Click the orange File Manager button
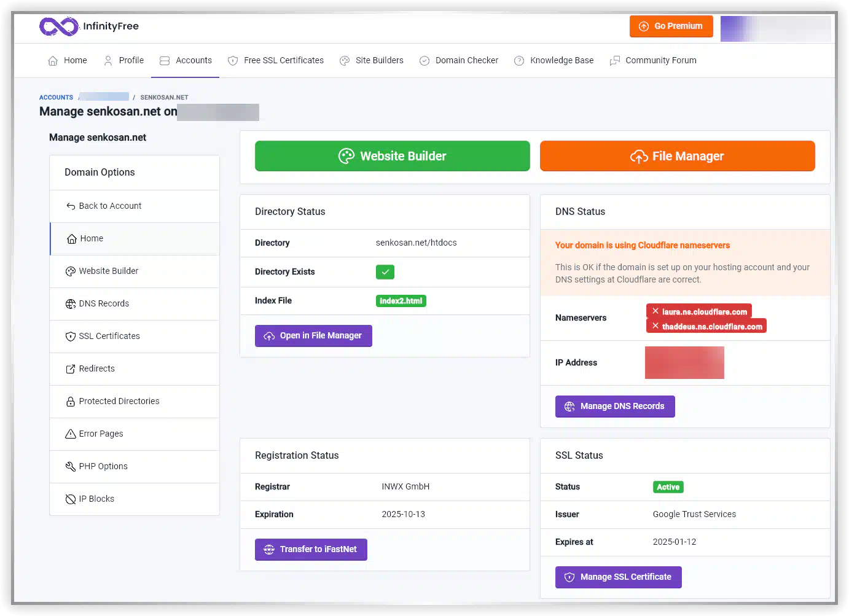 click(x=678, y=156)
